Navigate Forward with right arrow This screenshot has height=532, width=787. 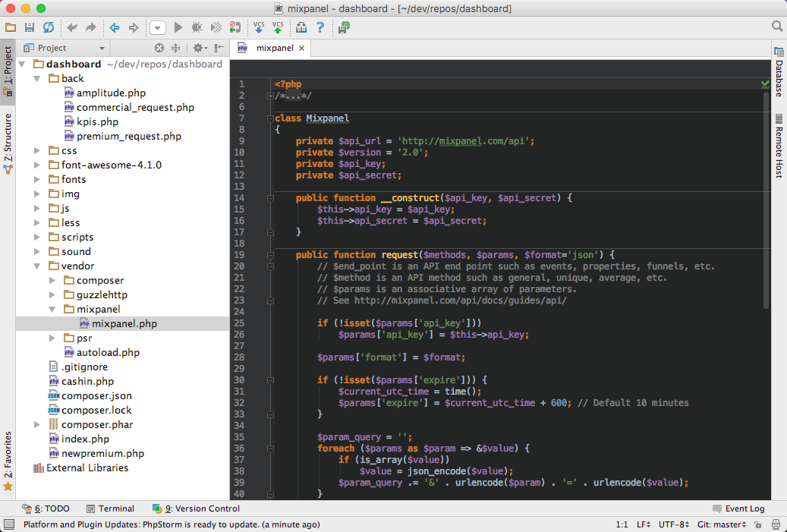coord(134,27)
